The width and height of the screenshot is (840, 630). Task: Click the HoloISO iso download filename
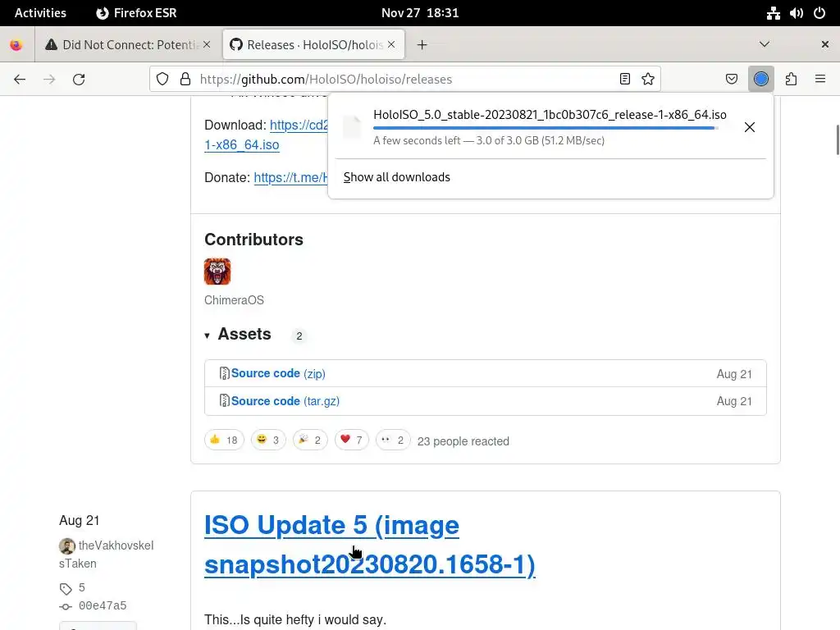click(550, 115)
